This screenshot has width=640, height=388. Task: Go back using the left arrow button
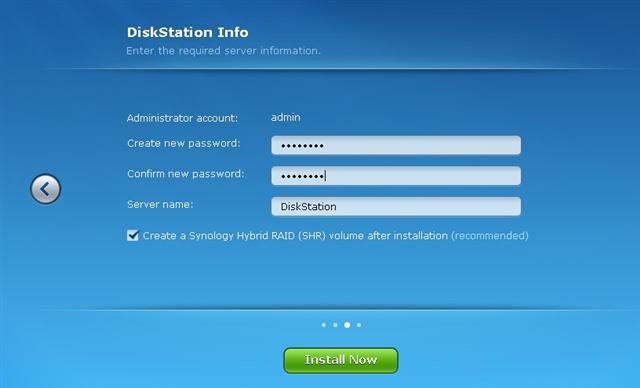tap(46, 189)
